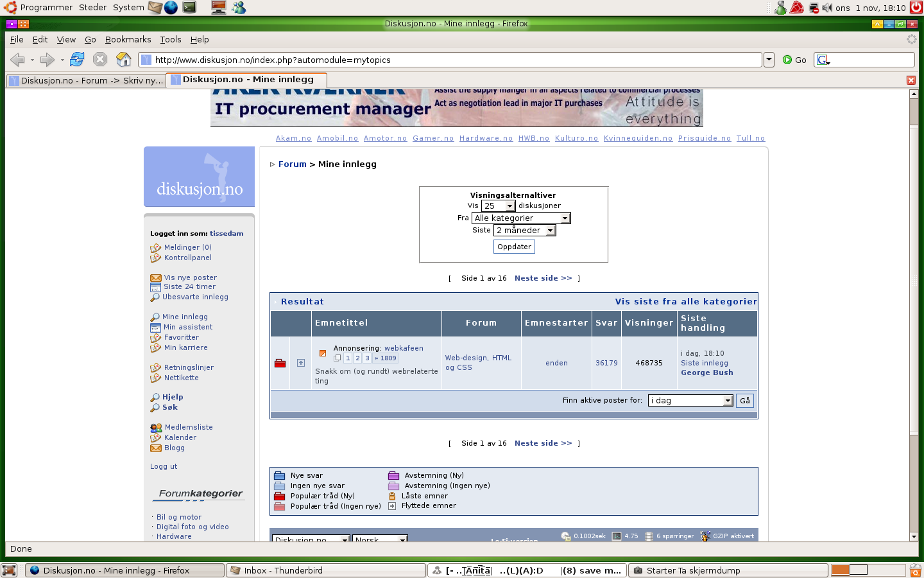This screenshot has width=924, height=578.
Task: Go forward with the Forward arrow
Action: pyautogui.click(x=47, y=60)
